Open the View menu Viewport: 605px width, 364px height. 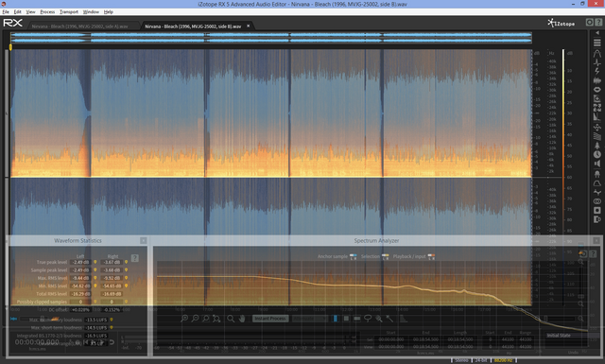(30, 12)
